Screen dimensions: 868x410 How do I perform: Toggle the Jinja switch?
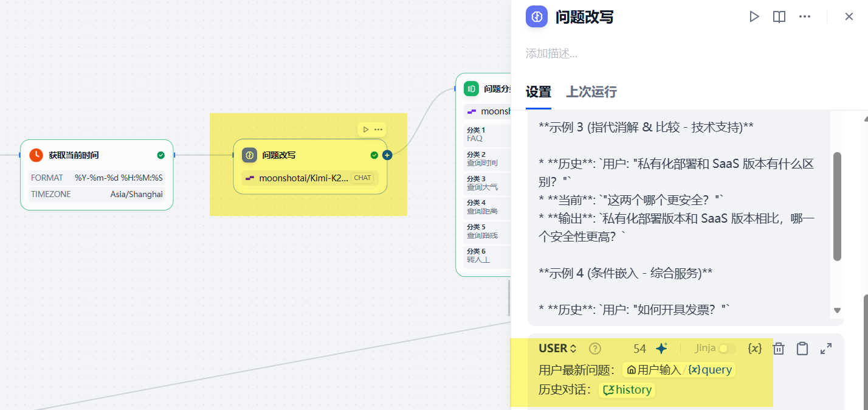(x=726, y=349)
